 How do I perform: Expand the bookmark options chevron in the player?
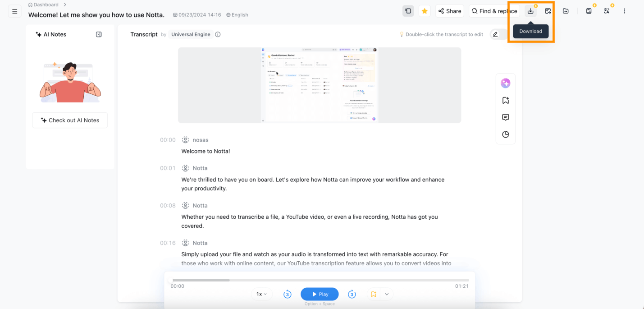coord(387,295)
